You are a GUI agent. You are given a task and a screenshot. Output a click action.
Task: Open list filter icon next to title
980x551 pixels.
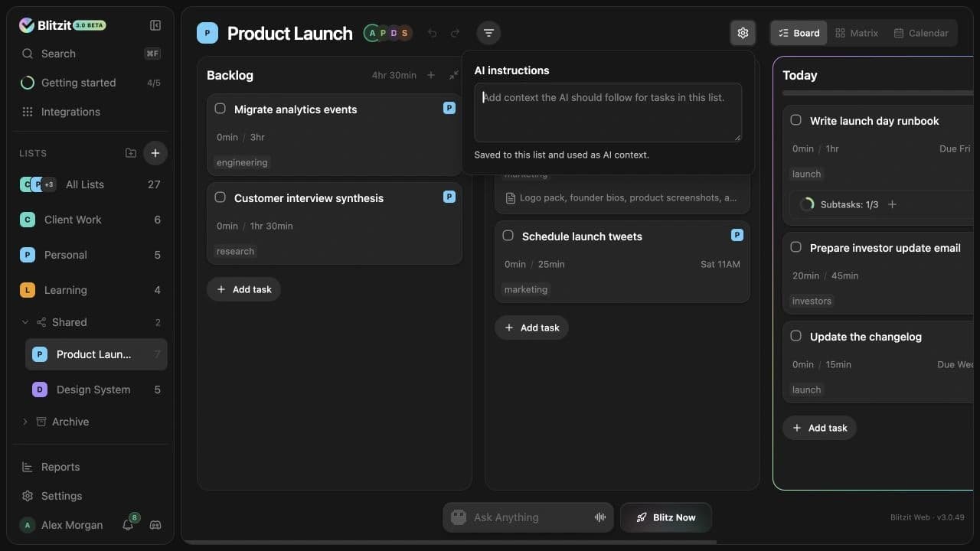pyautogui.click(x=488, y=33)
